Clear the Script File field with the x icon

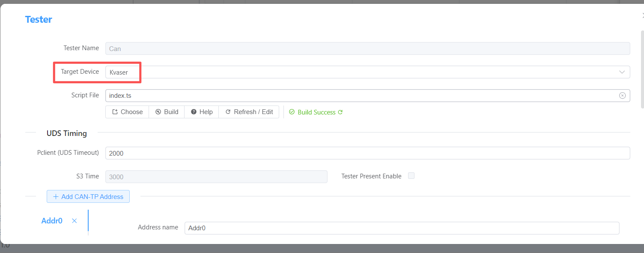(x=622, y=96)
